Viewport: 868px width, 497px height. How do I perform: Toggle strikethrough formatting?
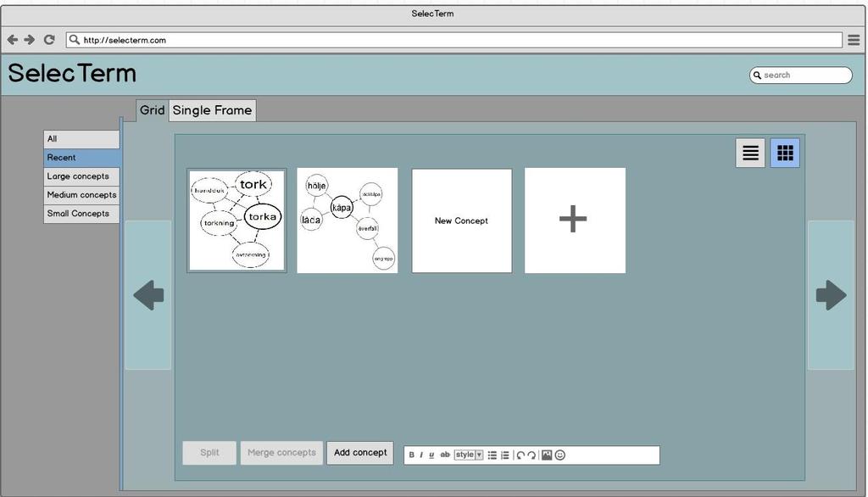point(445,455)
